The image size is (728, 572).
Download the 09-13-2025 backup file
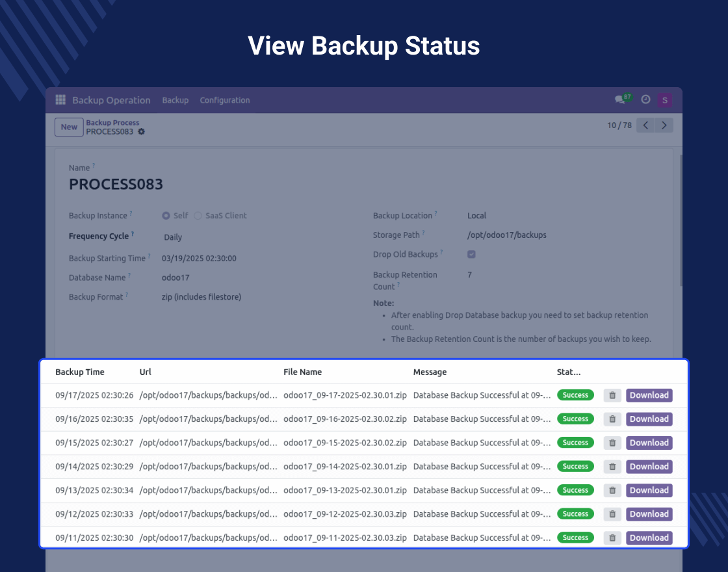tap(649, 490)
